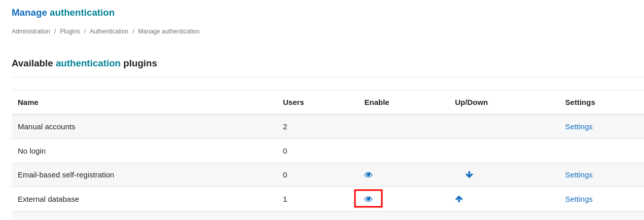The image size is (644, 220).
Task: Select the External database row name
Action: (48, 199)
